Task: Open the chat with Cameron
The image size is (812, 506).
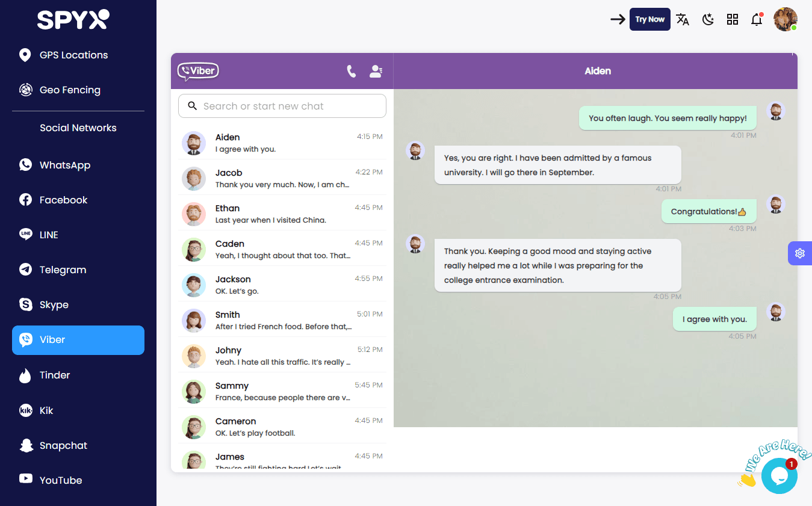Action: 282,427
